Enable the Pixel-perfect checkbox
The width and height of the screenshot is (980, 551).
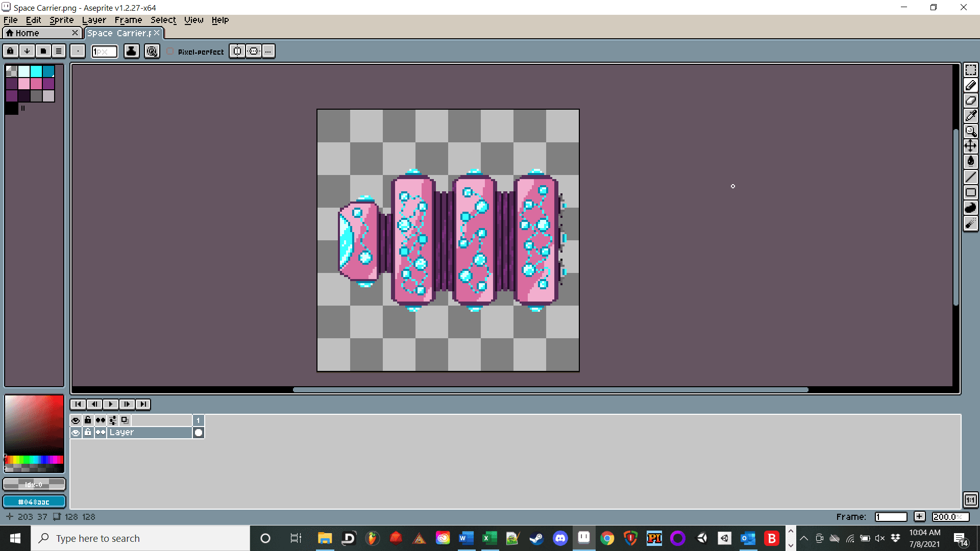pos(170,52)
